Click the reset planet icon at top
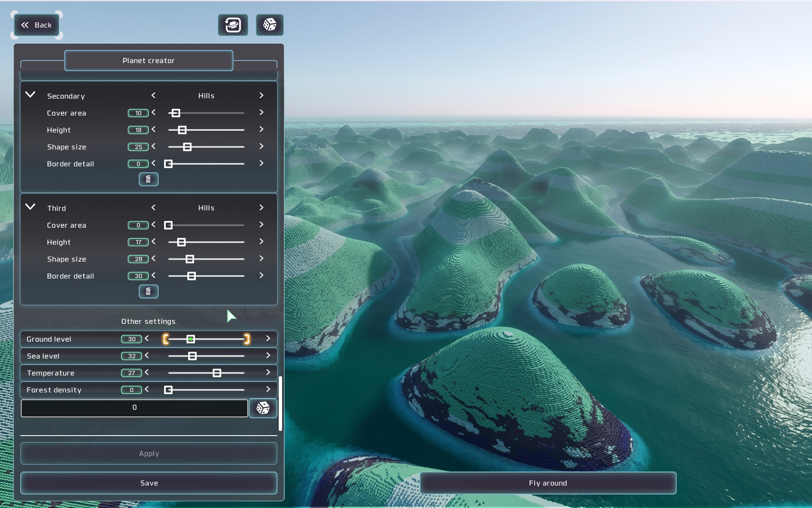The width and height of the screenshot is (812, 508). 233,25
